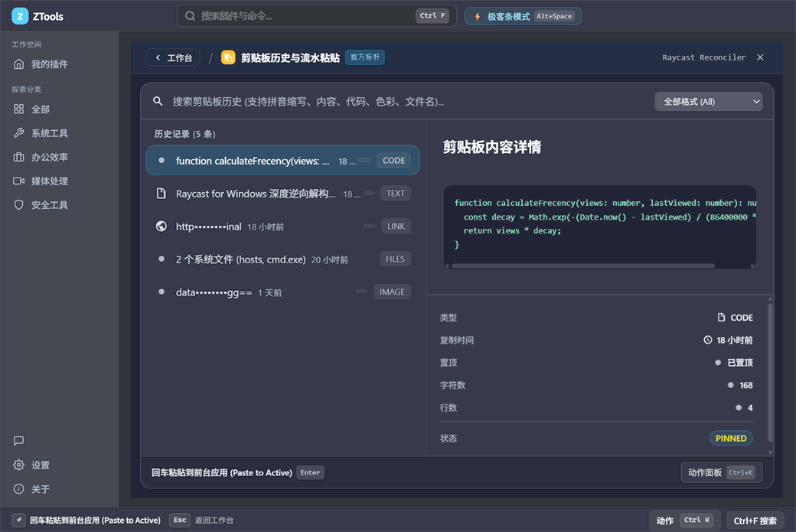Click the enter-key icon in bottom status bar
The height and width of the screenshot is (532, 796).
pyautogui.click(x=19, y=520)
